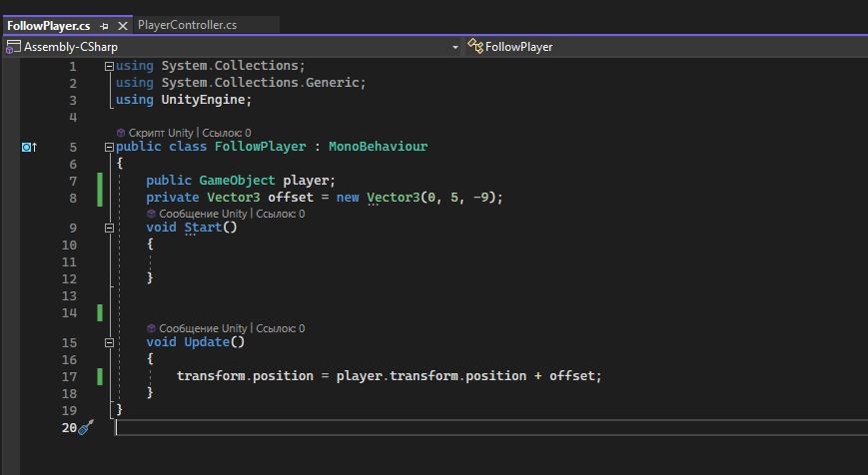Click 'Ссылок: 0' CodeLens above Update method
The image size is (868, 475).
(280, 328)
